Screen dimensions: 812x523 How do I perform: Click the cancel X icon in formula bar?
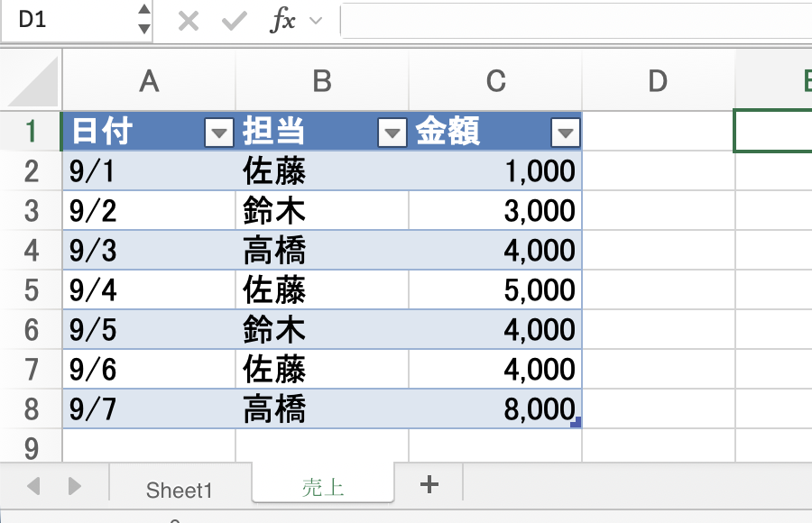point(188,22)
